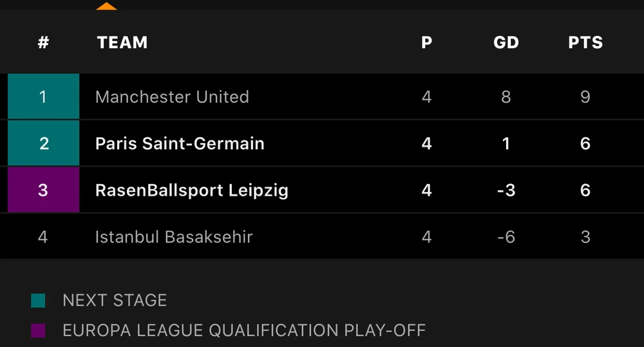Click Leipzig's -3 goal difference value

[506, 190]
